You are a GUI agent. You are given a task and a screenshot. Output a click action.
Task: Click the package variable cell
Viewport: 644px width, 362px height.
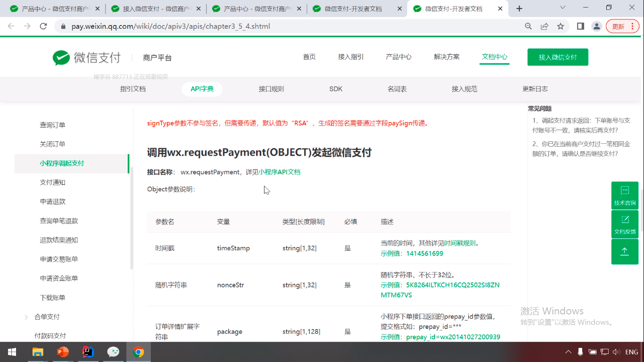point(230,332)
